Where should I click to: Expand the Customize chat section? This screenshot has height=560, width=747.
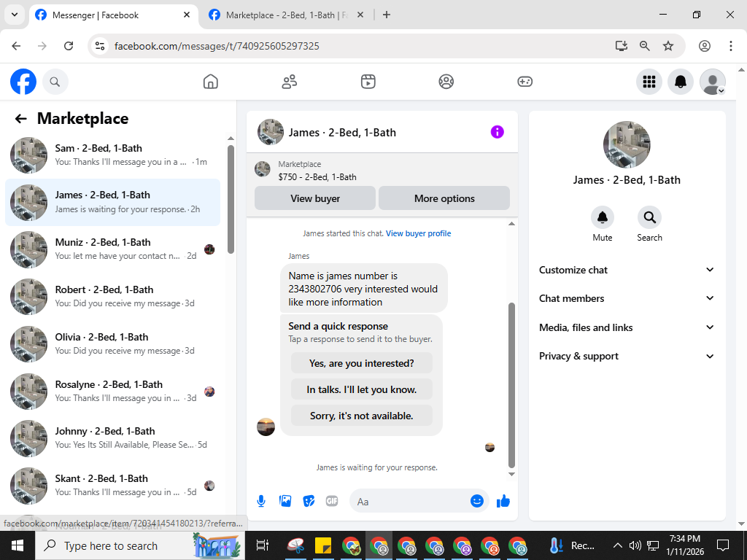click(x=627, y=270)
